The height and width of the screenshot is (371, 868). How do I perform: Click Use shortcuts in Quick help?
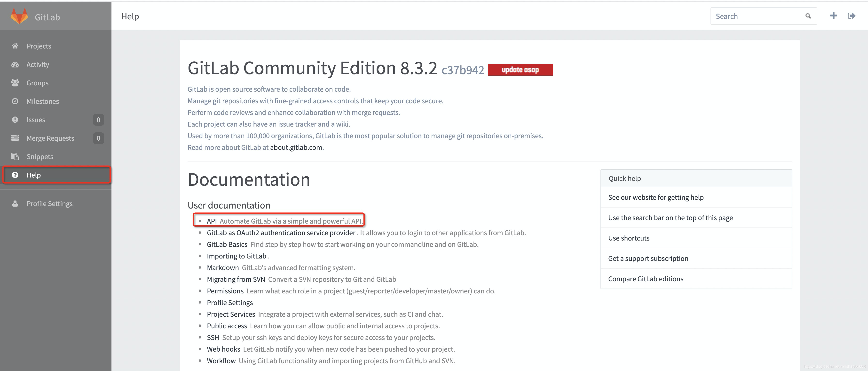click(696, 238)
